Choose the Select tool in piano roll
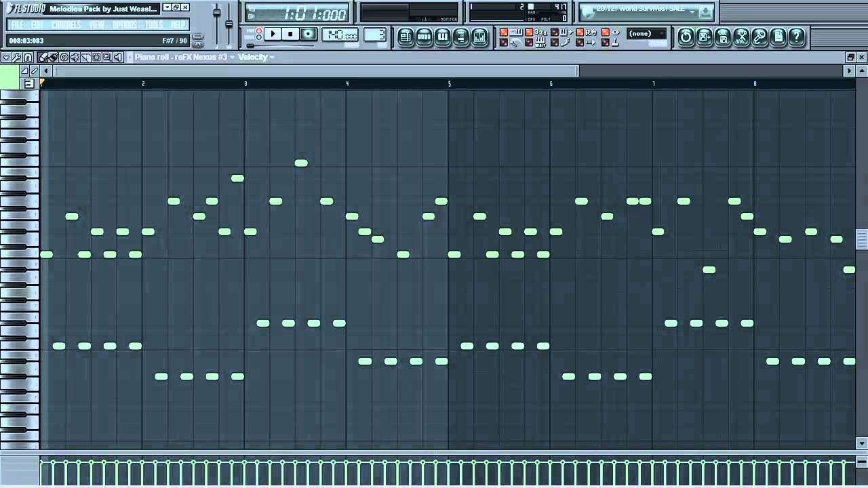The image size is (868, 488). pyautogui.click(x=96, y=57)
